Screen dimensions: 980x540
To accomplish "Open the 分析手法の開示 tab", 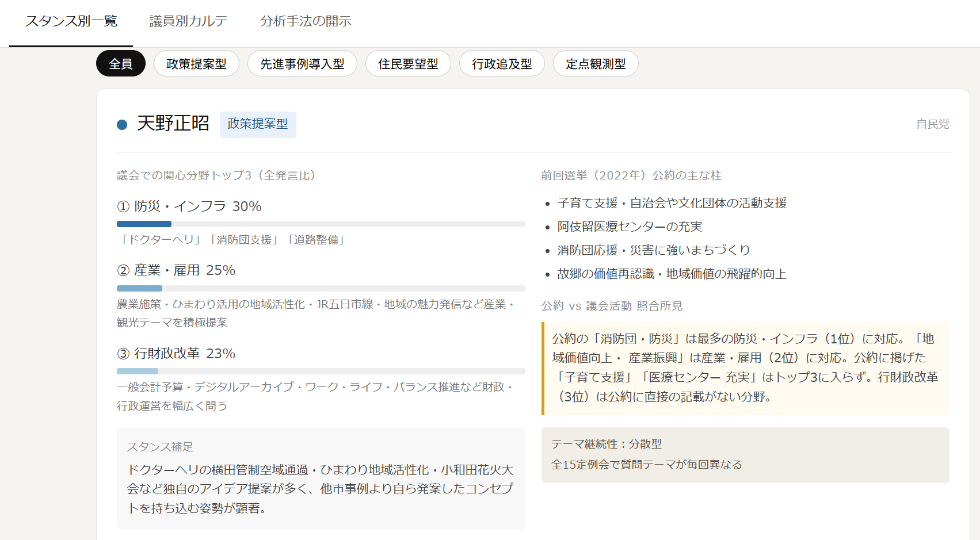I will (x=306, y=21).
